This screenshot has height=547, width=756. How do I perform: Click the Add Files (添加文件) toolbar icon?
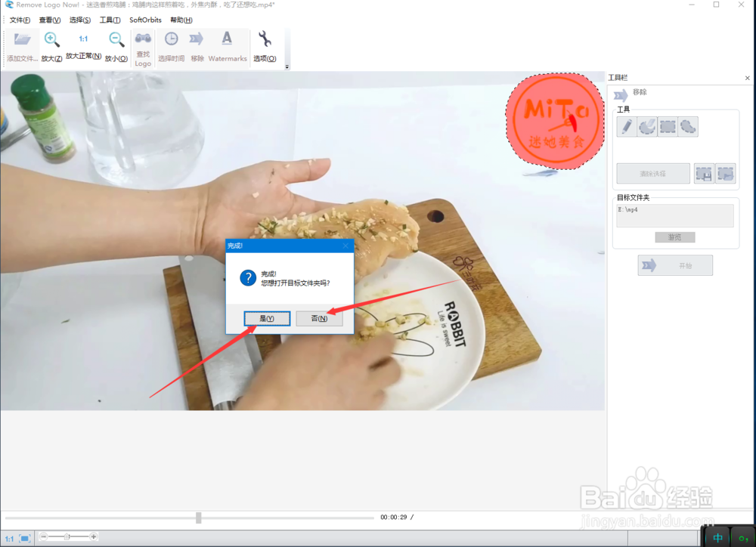tap(22, 39)
